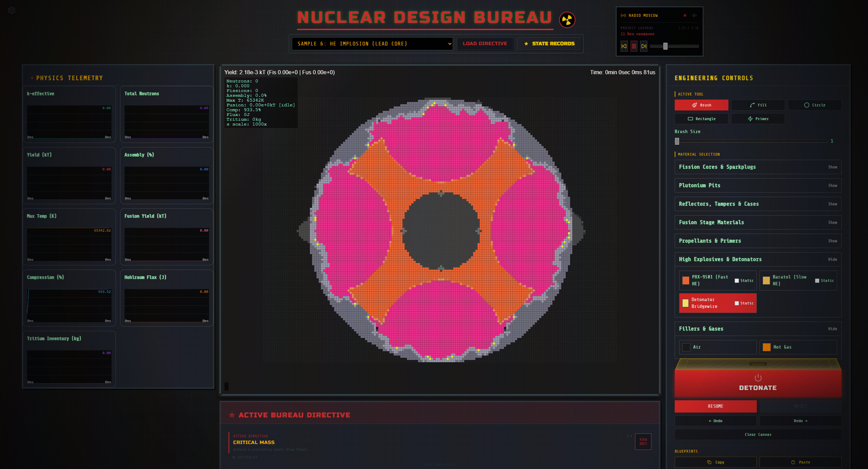The width and height of the screenshot is (868, 469).
Task: Click the radiation symbol beside the title
Action: tap(567, 19)
